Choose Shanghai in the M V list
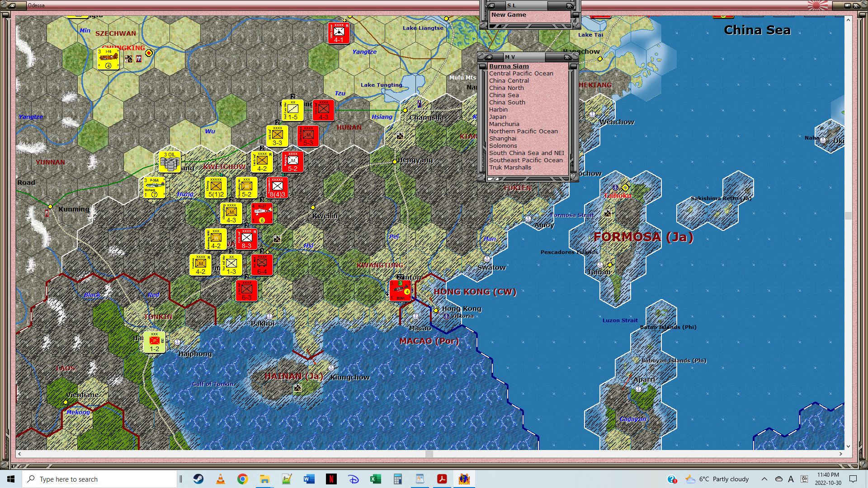Image resolution: width=868 pixels, height=488 pixels. tap(502, 139)
